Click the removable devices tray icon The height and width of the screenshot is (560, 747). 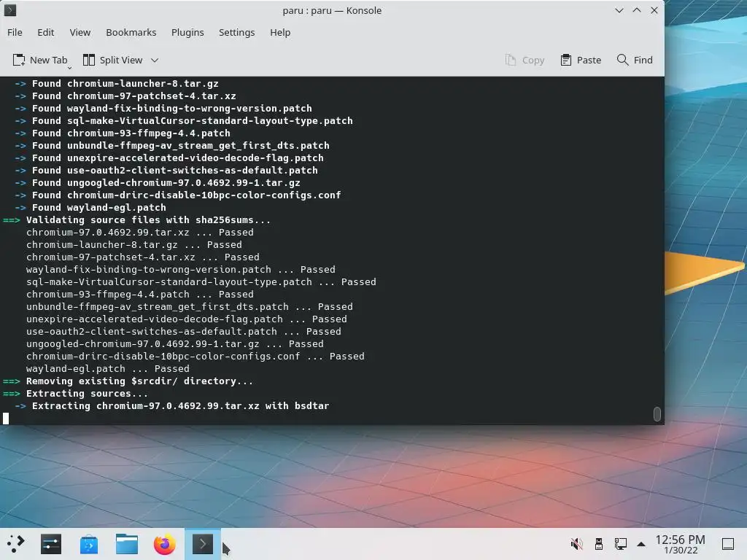(x=599, y=544)
